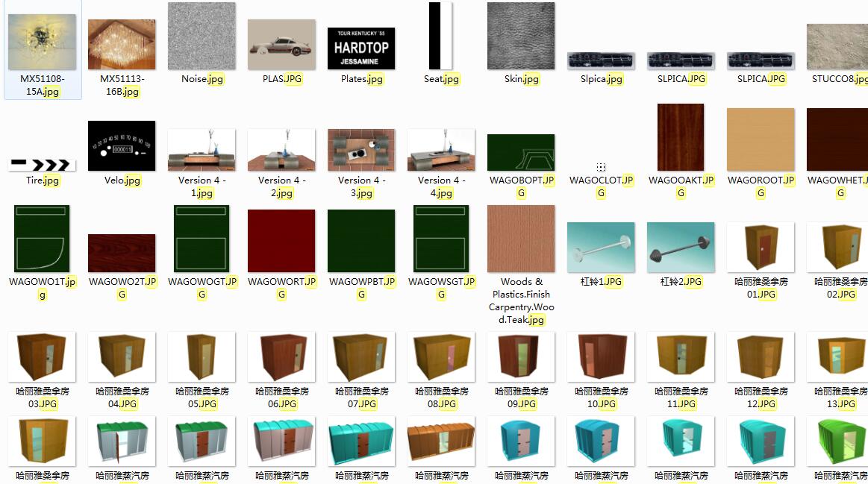868x484 pixels.
Task: Pick the WAGOWORT.JPG dark red swatch
Action: 281,241
